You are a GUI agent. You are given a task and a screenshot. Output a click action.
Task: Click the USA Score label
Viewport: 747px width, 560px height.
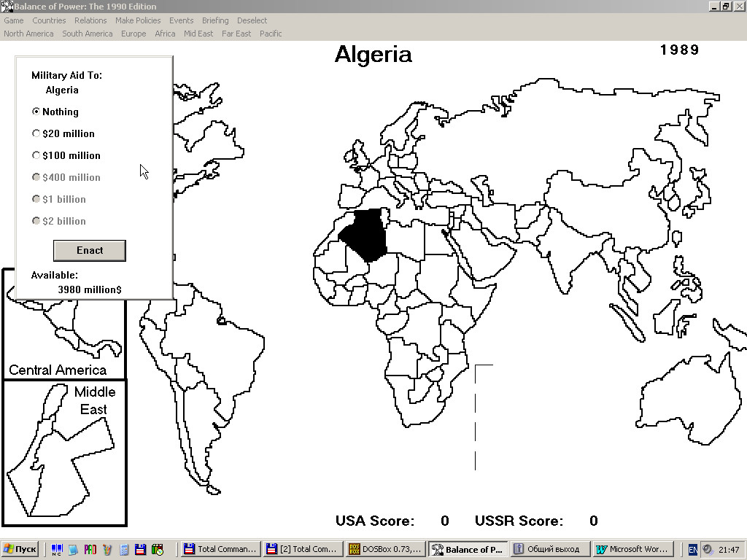tap(374, 521)
